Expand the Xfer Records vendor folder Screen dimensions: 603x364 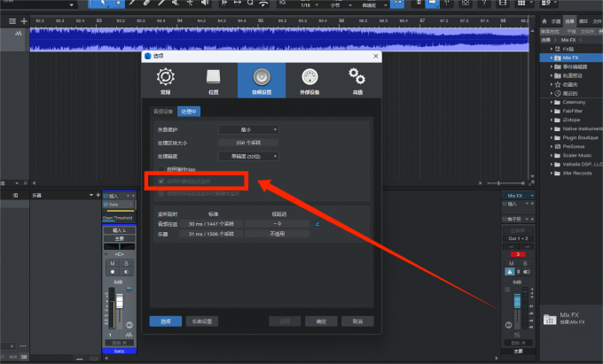552,174
